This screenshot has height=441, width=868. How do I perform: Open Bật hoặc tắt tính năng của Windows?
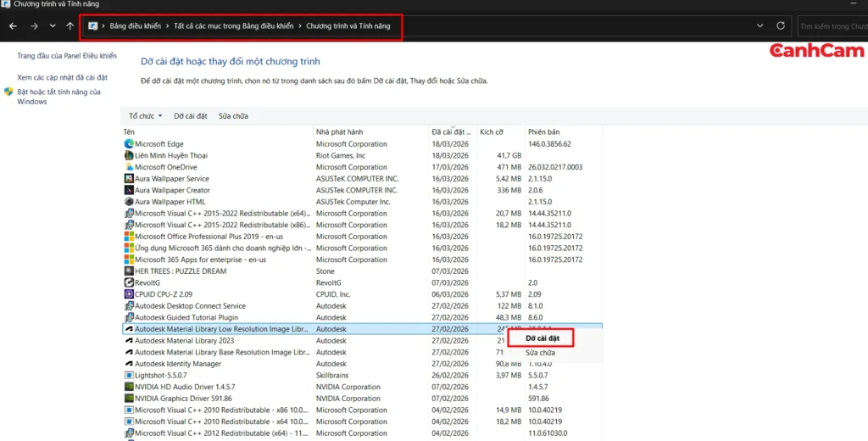point(58,97)
